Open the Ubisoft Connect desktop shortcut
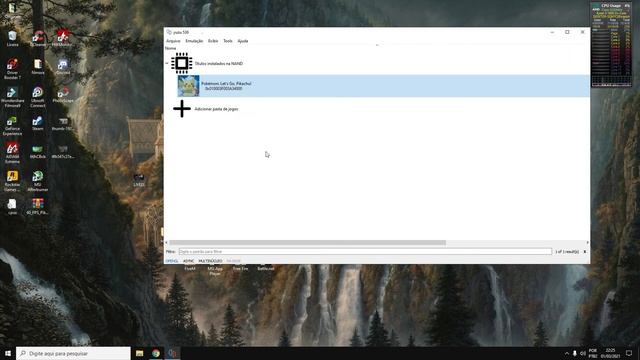 (x=38, y=97)
